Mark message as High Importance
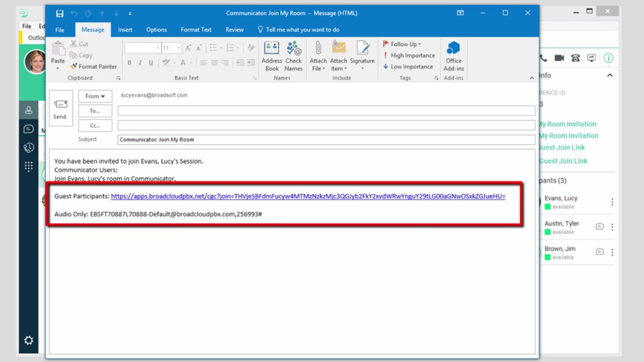 click(409, 55)
